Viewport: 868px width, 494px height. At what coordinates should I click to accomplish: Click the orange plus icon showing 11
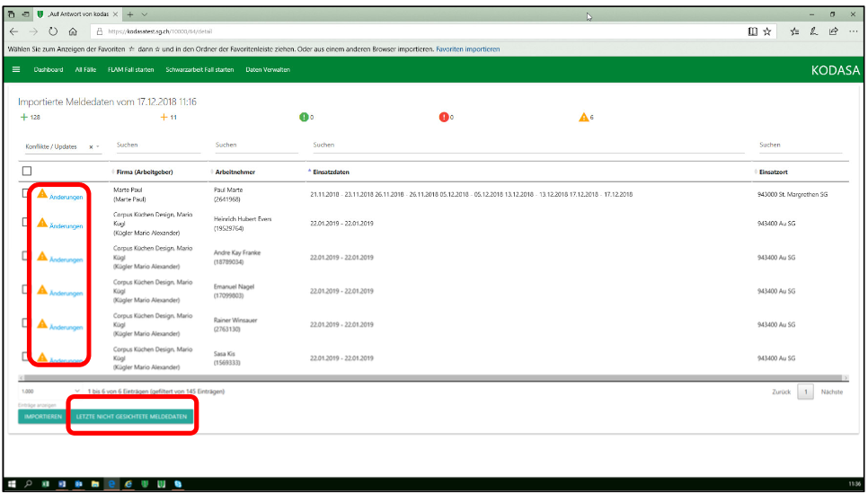pyautogui.click(x=164, y=118)
